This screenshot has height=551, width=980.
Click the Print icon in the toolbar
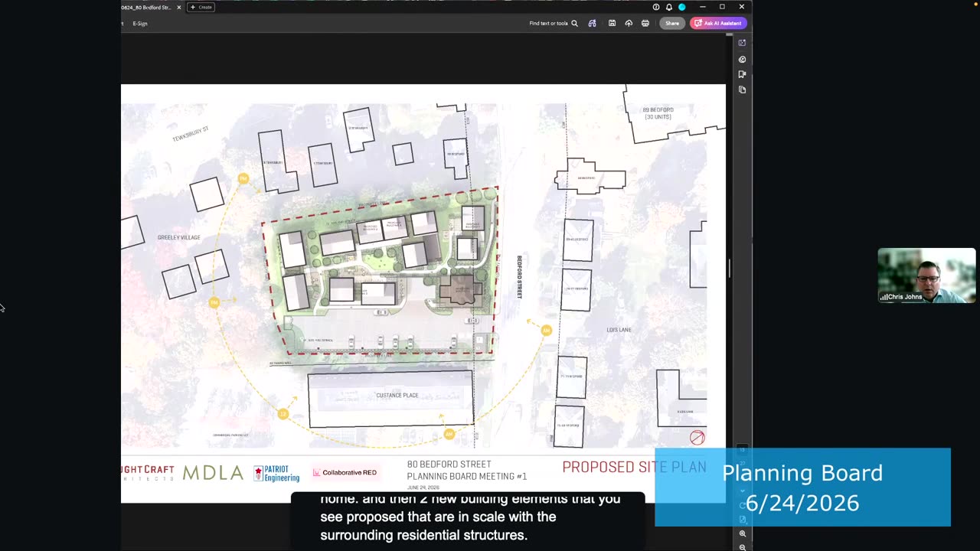(x=645, y=23)
